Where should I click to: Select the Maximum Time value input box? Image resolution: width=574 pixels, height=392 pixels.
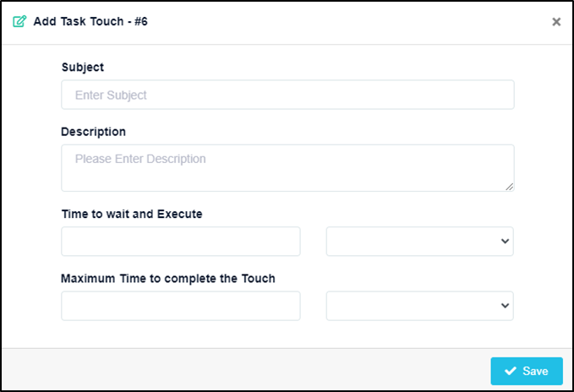[181, 306]
